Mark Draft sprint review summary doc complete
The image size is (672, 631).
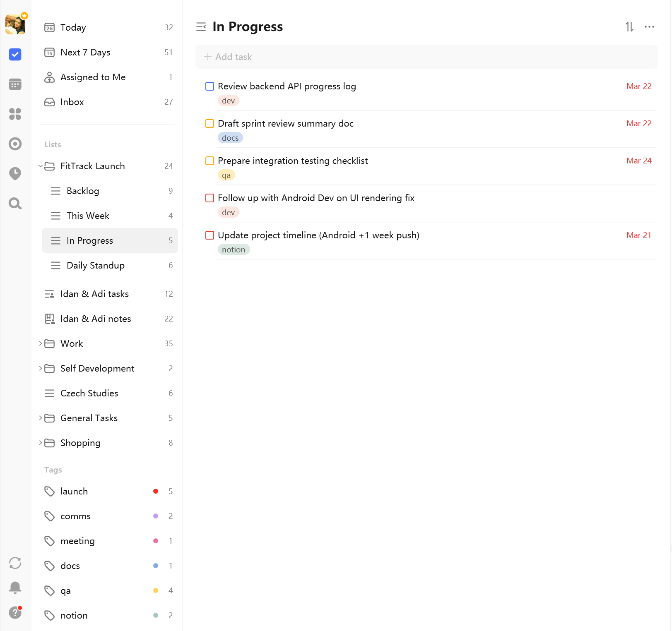[x=210, y=124]
